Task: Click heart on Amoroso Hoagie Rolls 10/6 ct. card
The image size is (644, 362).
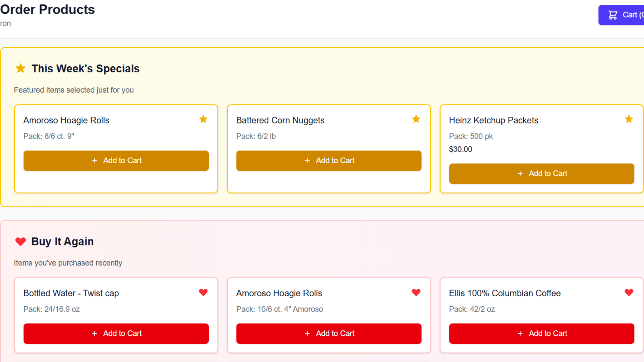Action: [416, 292]
